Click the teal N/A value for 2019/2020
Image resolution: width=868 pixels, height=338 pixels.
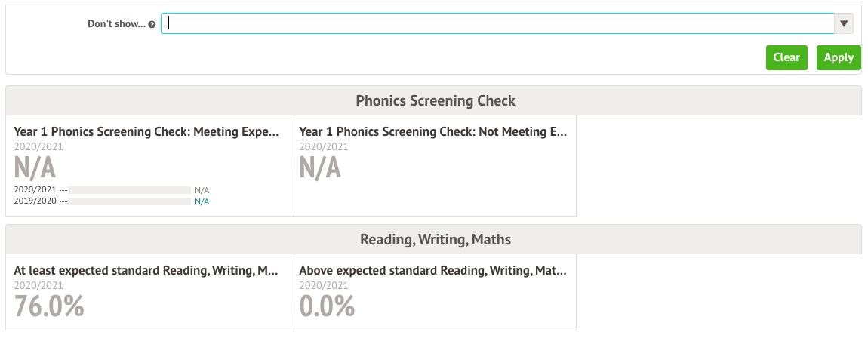tap(202, 201)
